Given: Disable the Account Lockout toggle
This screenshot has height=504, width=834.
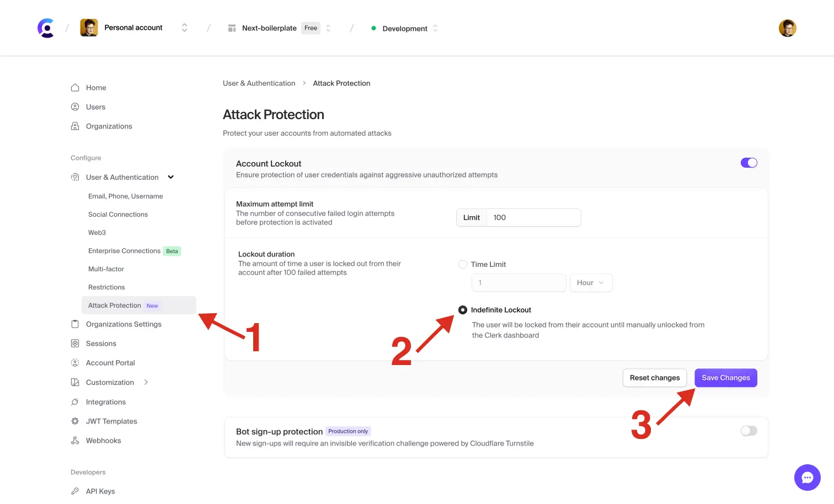Looking at the screenshot, I should (749, 163).
